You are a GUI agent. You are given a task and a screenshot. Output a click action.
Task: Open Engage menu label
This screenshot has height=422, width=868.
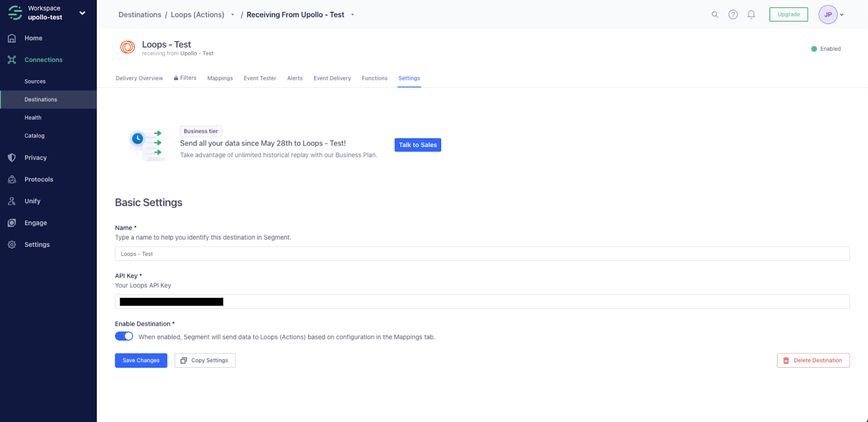coord(35,223)
